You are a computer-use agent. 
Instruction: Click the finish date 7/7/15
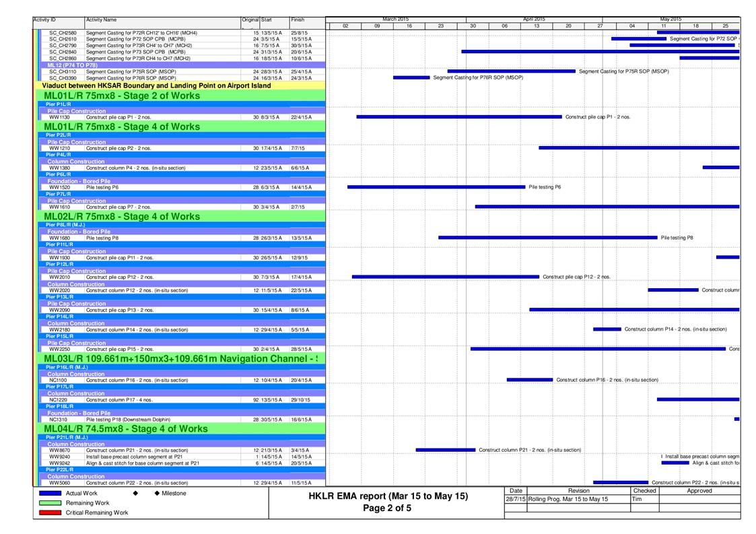point(298,148)
